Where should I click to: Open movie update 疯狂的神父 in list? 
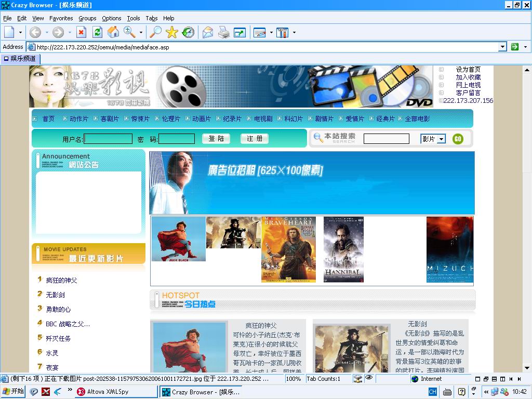[61, 280]
